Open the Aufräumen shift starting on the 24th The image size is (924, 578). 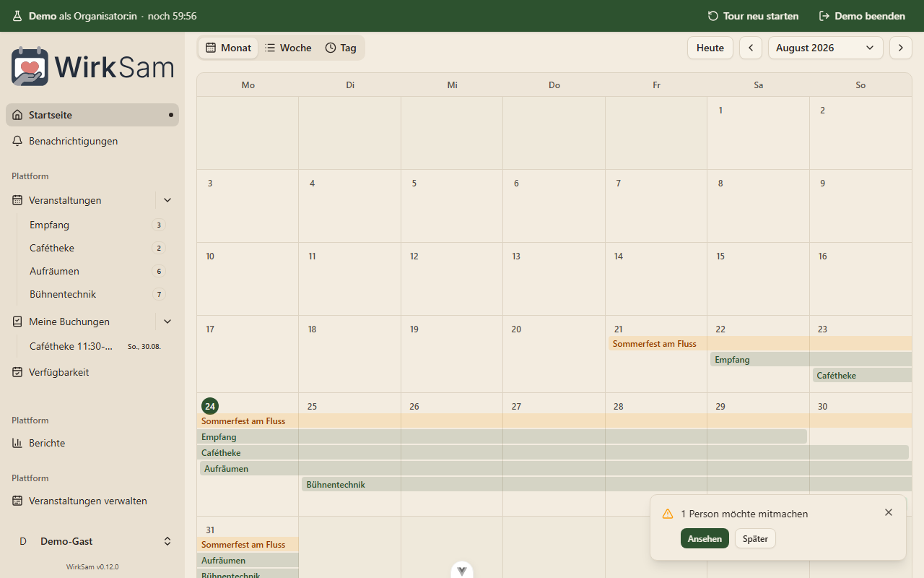556,469
